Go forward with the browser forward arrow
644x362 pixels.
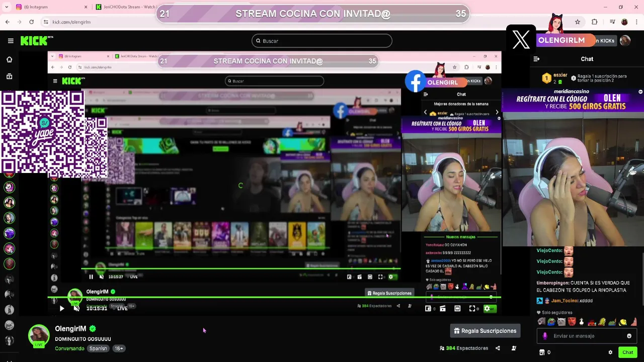pos(19,22)
